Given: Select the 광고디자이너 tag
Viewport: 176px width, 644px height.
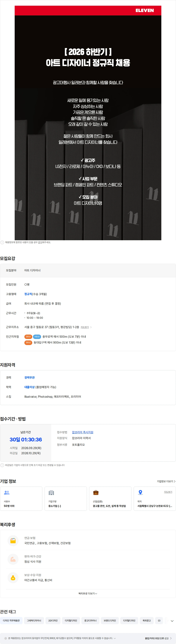Looking at the screenshot, I should tap(90, 621).
